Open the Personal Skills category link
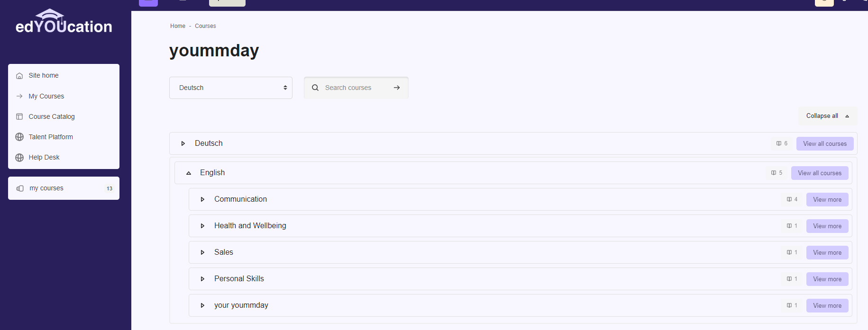 click(239, 278)
